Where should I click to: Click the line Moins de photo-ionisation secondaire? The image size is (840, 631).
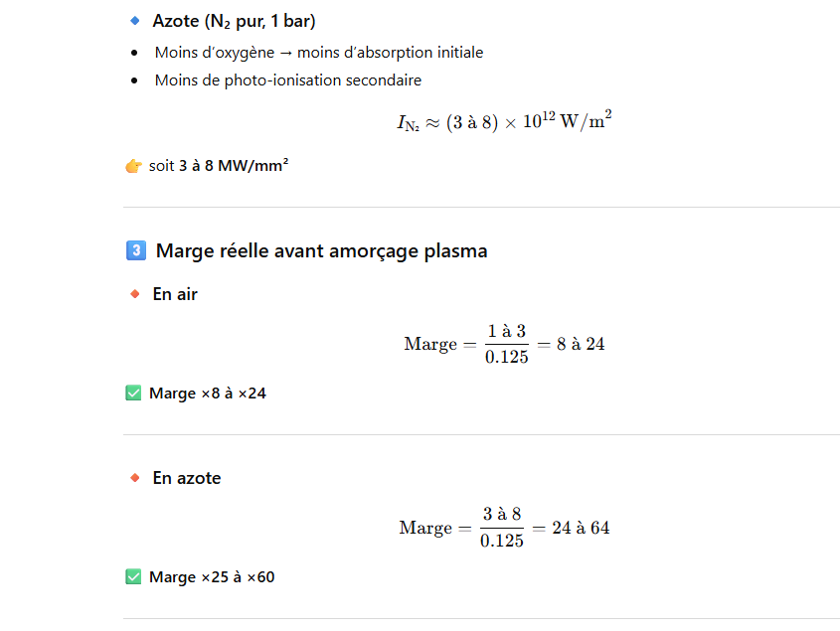pos(287,80)
